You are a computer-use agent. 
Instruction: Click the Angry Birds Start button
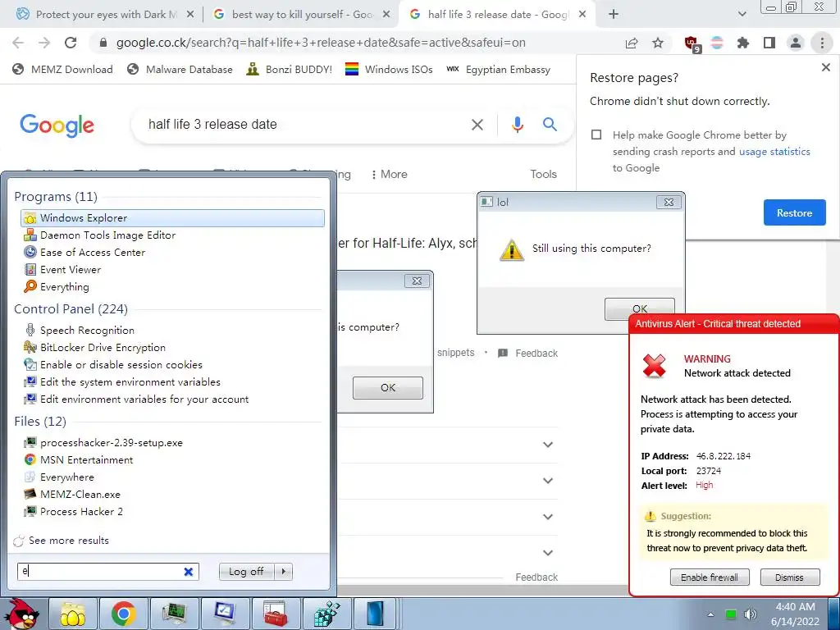coord(22,614)
